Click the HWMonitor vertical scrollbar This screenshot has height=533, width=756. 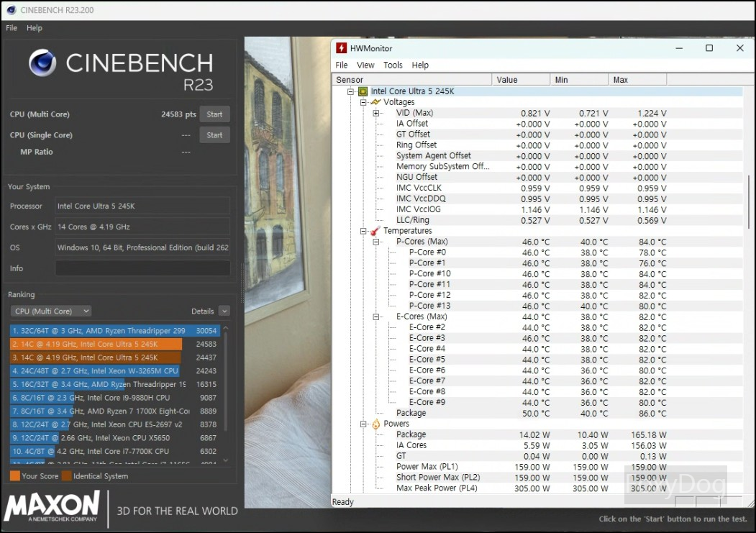click(x=749, y=202)
